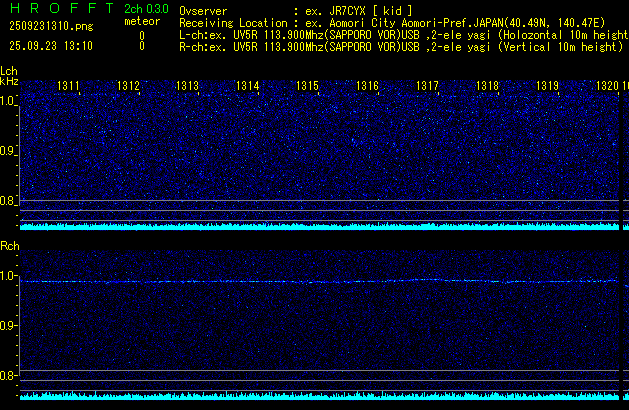
Task: Click the Lch channel label
Action: [9, 72]
